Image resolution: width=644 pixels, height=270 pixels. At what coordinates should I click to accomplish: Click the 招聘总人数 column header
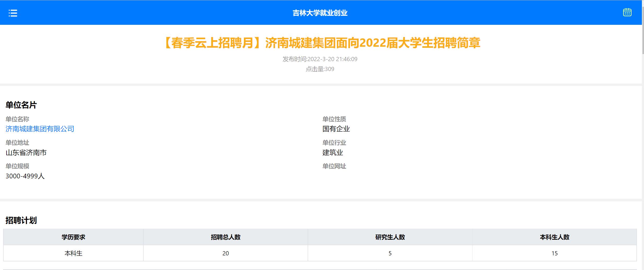point(226,237)
